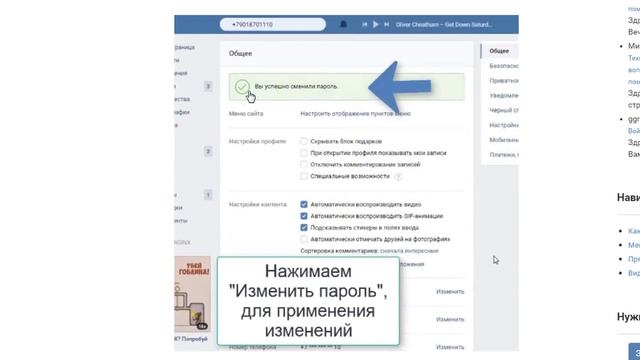
Task: Click the Вы успешно сменили пароль message
Action: (296, 87)
